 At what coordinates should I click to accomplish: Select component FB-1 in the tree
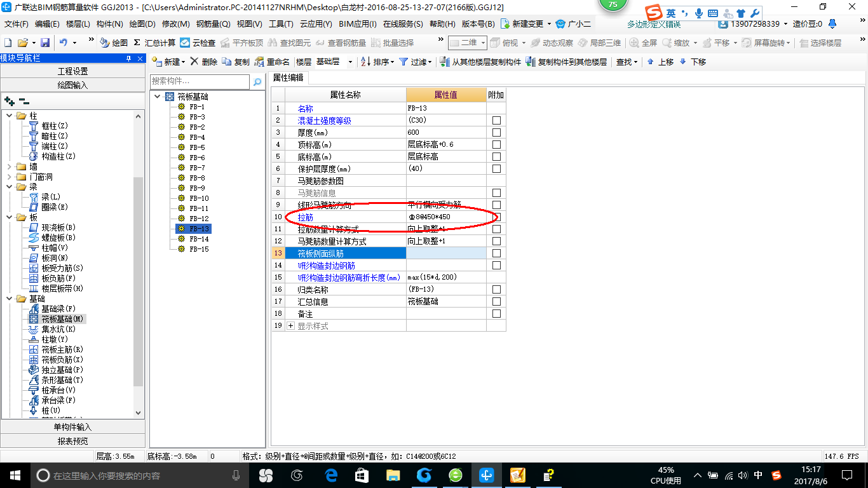click(x=197, y=107)
